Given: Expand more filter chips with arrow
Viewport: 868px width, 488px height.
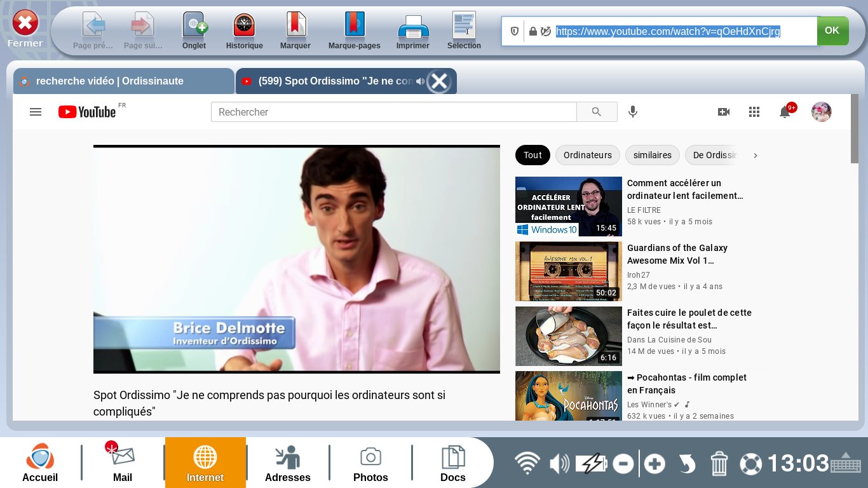Looking at the screenshot, I should tap(755, 155).
